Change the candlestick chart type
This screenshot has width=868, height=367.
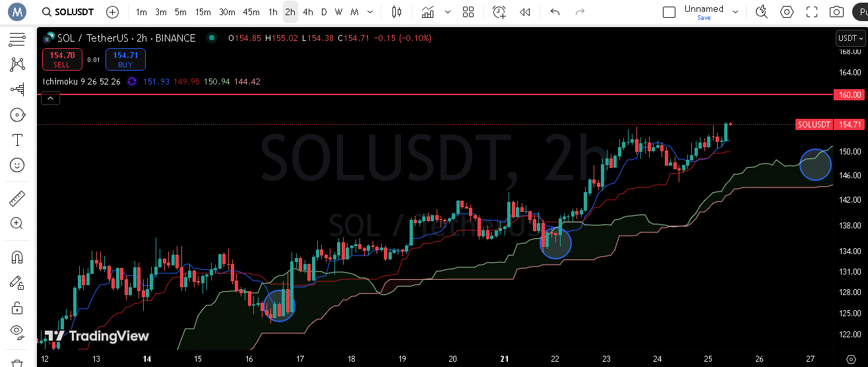click(396, 12)
